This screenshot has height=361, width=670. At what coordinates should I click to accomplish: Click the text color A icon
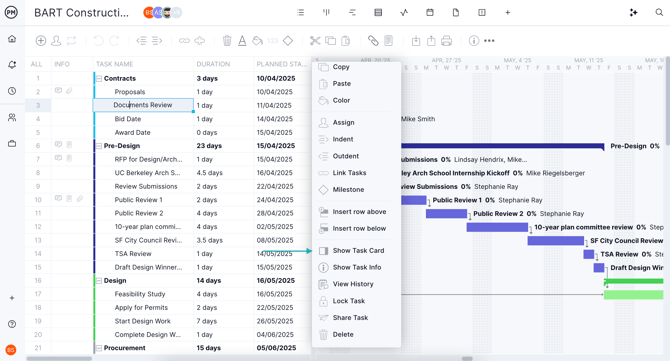[242, 41]
